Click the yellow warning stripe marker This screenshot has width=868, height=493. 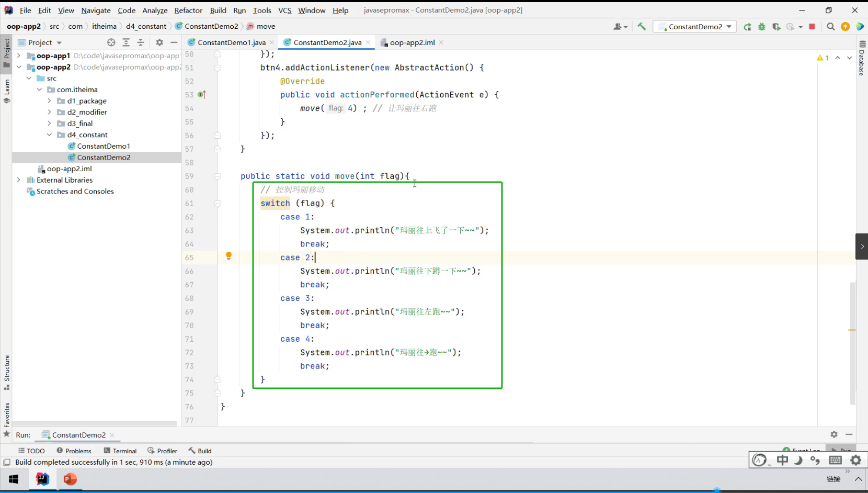tap(852, 330)
